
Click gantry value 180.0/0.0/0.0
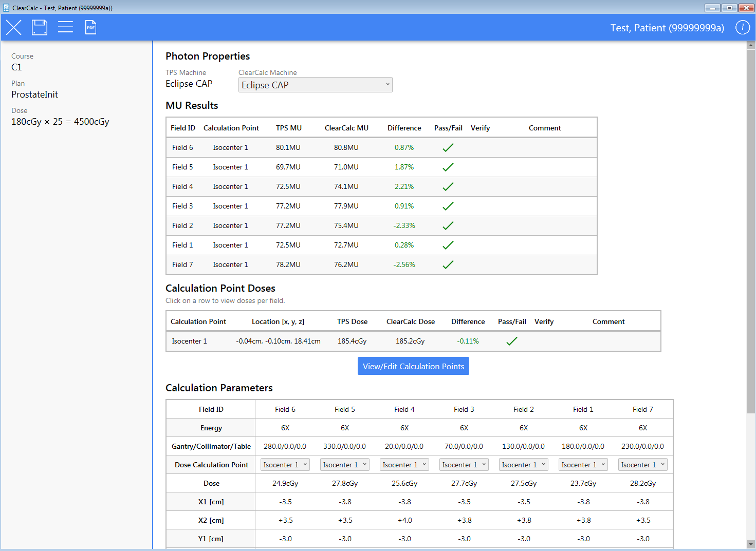point(583,446)
